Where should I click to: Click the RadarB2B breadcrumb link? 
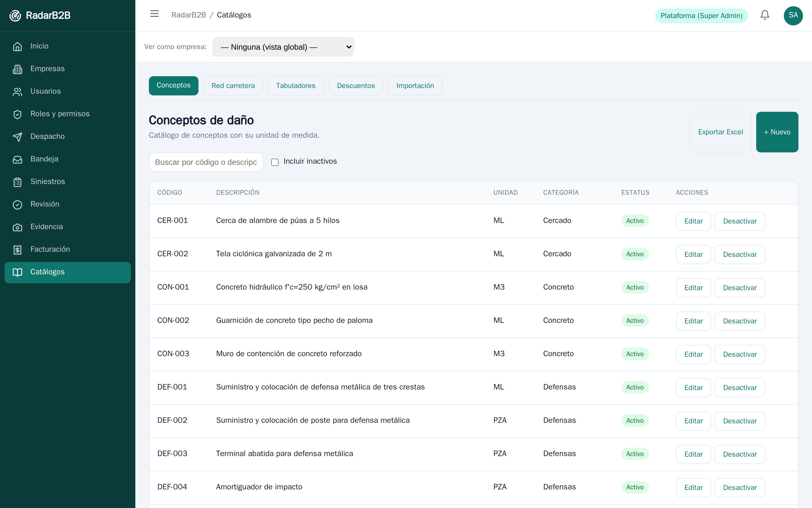click(189, 15)
